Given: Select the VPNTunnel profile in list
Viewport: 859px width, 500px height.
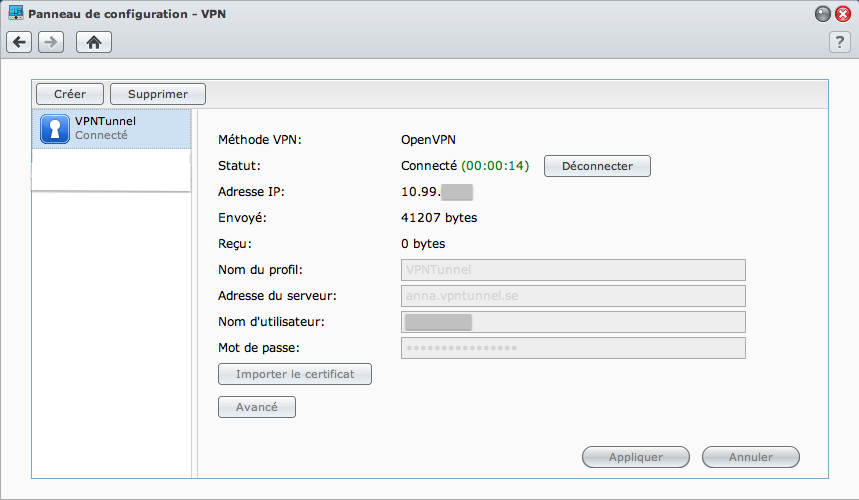Looking at the screenshot, I should 112,129.
